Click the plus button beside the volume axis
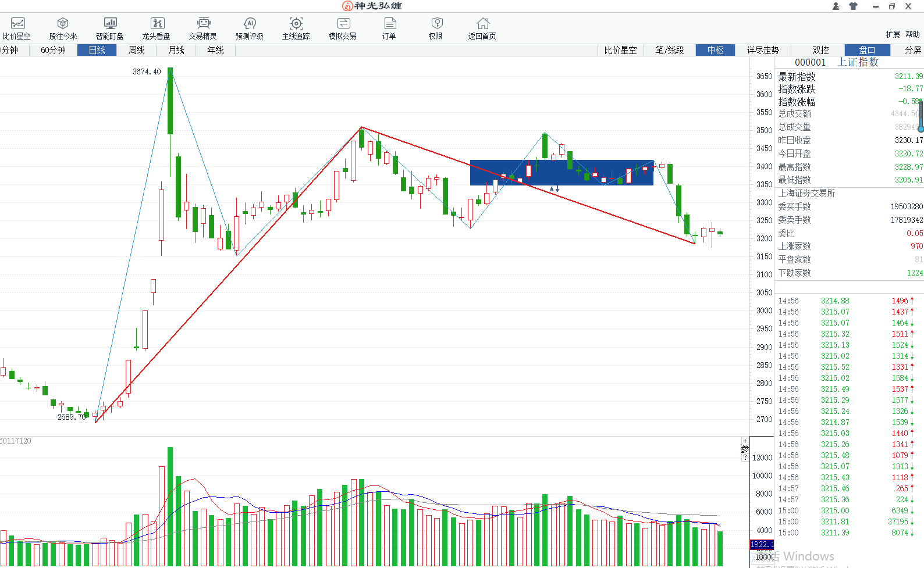Screen dimensions: 924x568 [x=745, y=441]
